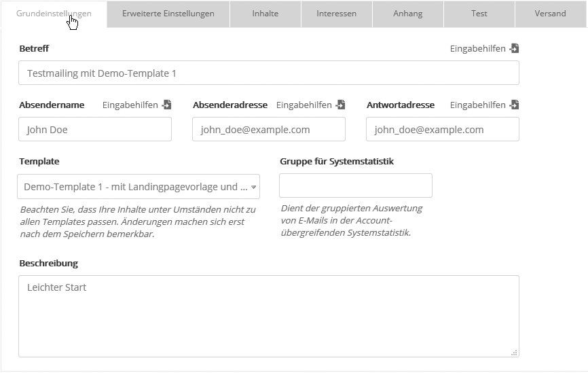The height and width of the screenshot is (373, 588).
Task: Click into the Absenderadresse email field
Action: point(268,130)
